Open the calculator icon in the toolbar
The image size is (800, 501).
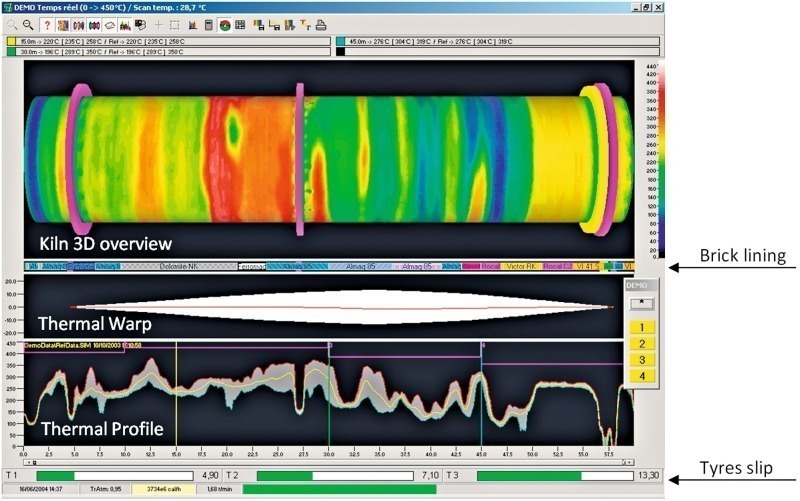pos(208,24)
